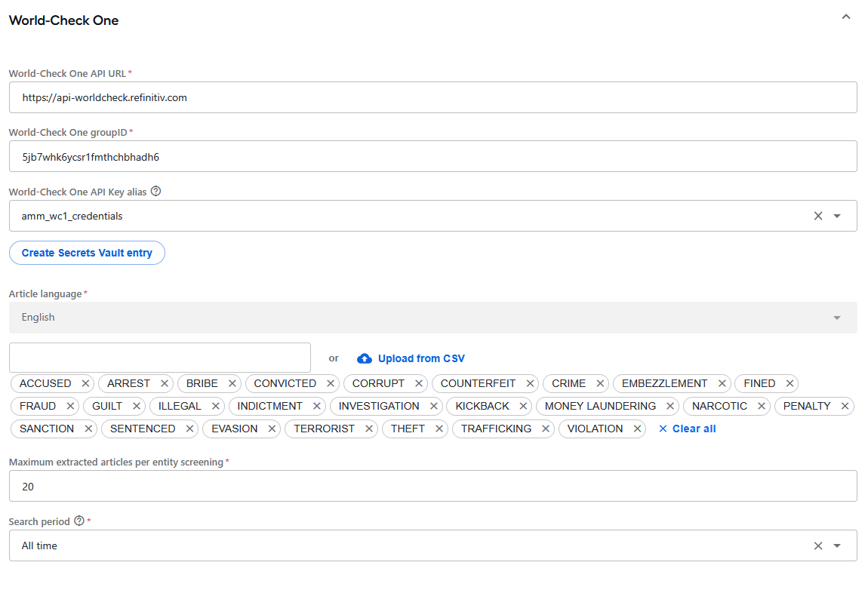Collapse the World-Check One section chevron
868x593 pixels.
click(846, 17)
